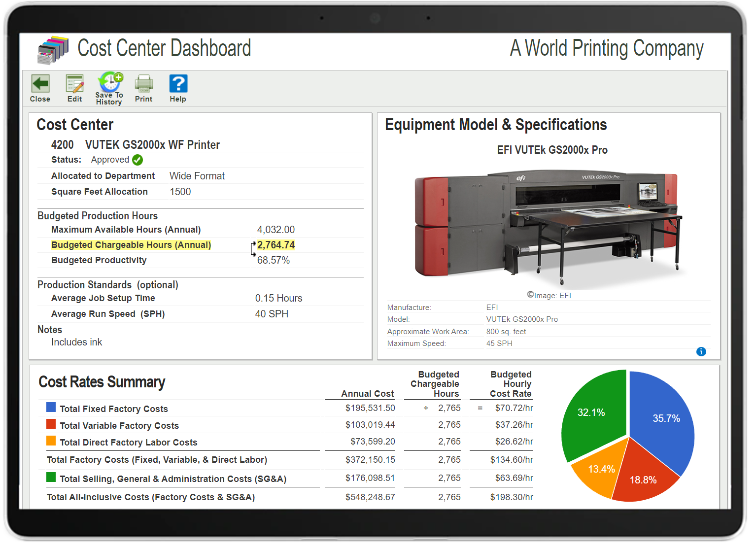Viewport: 756px width, 548px height.
Task: Click the $37.26/hr hourly cost rate
Action: (x=514, y=425)
